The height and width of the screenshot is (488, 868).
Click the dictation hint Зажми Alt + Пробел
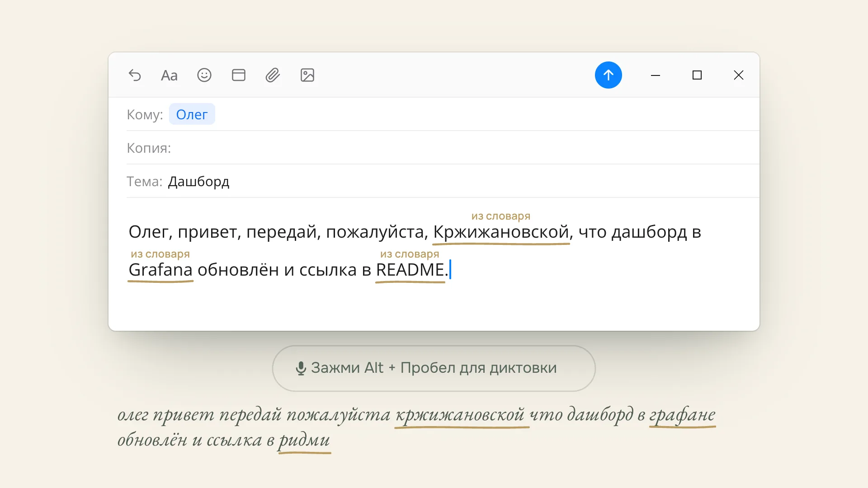[x=434, y=368]
